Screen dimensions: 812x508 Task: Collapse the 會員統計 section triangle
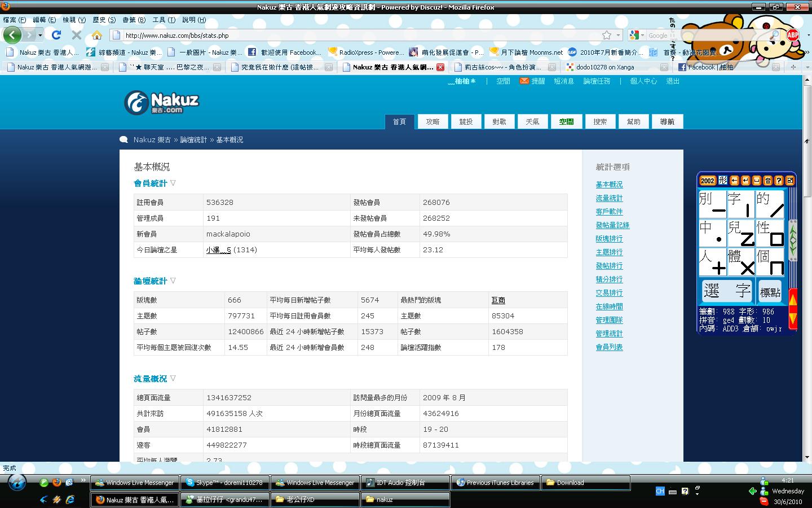pyautogui.click(x=173, y=183)
